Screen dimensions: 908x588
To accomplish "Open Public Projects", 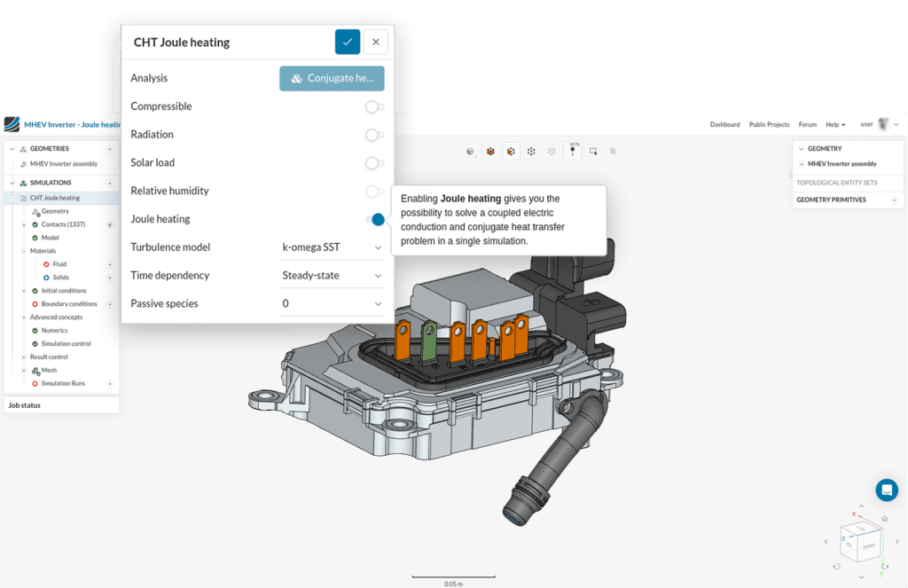I will tap(769, 124).
